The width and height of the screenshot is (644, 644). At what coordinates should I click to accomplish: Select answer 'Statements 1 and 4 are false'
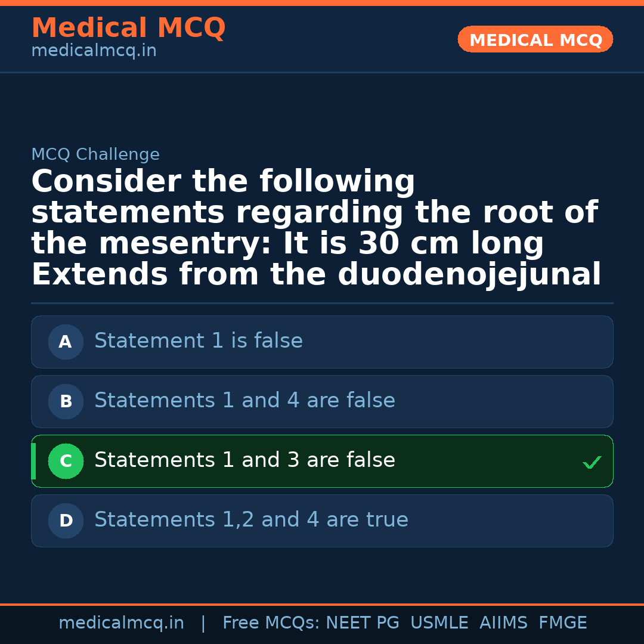(x=322, y=401)
